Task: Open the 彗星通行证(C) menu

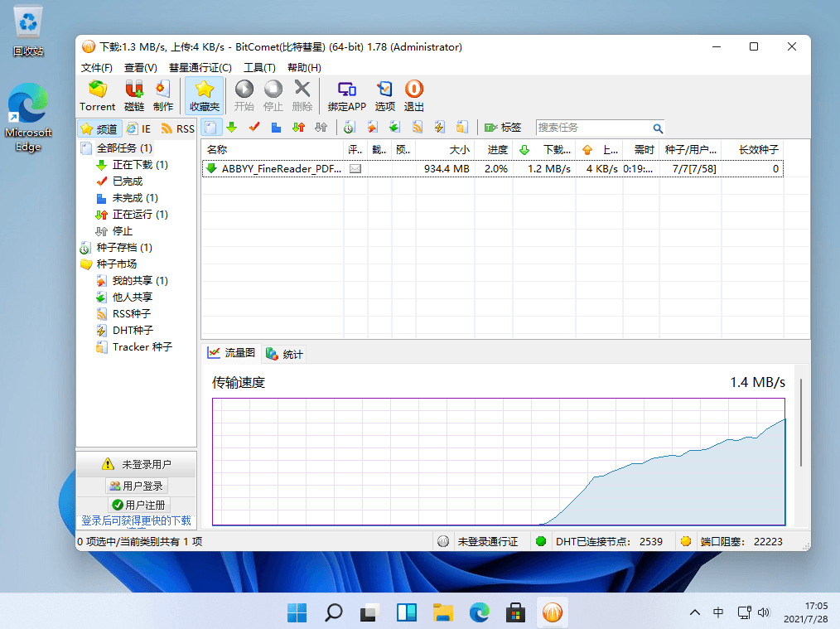Action: pos(200,67)
